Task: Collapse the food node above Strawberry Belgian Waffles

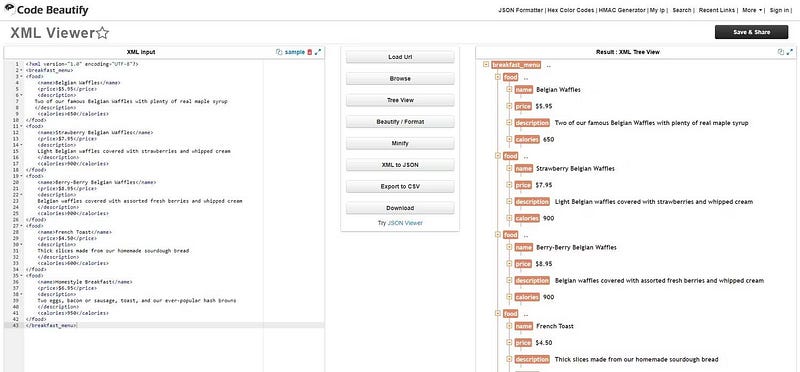Action: 497,156
